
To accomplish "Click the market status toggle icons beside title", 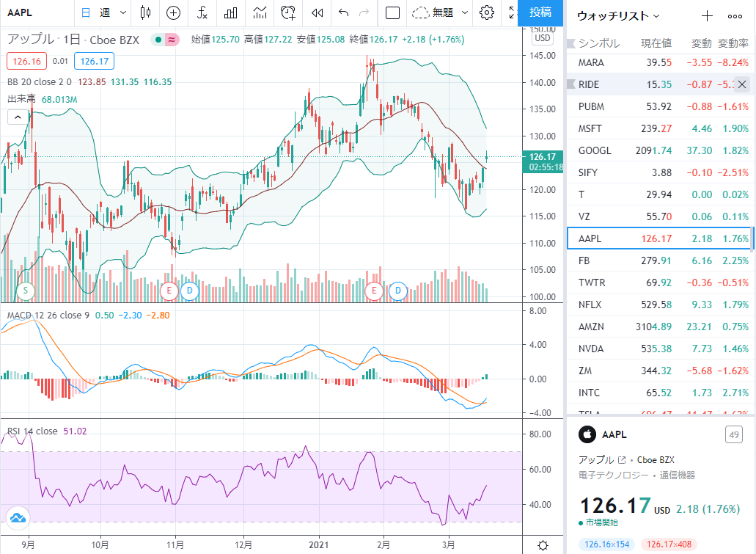I will click(x=165, y=40).
